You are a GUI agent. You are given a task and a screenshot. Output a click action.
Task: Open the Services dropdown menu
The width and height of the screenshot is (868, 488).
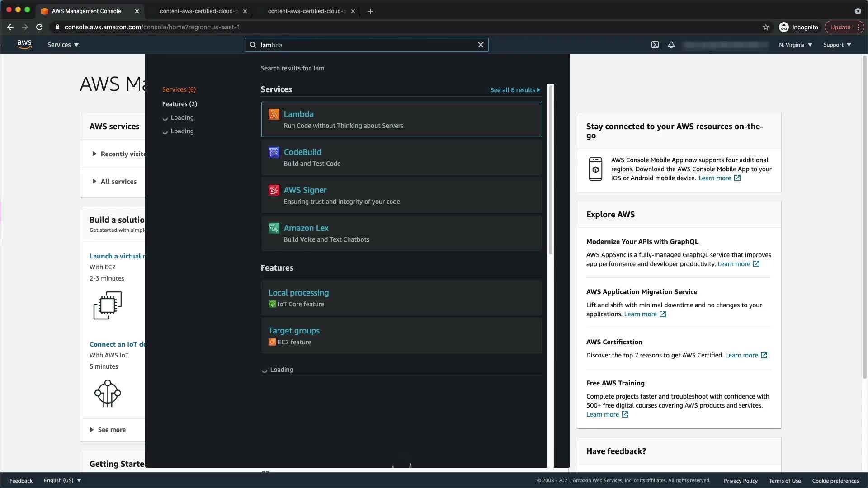(x=63, y=45)
